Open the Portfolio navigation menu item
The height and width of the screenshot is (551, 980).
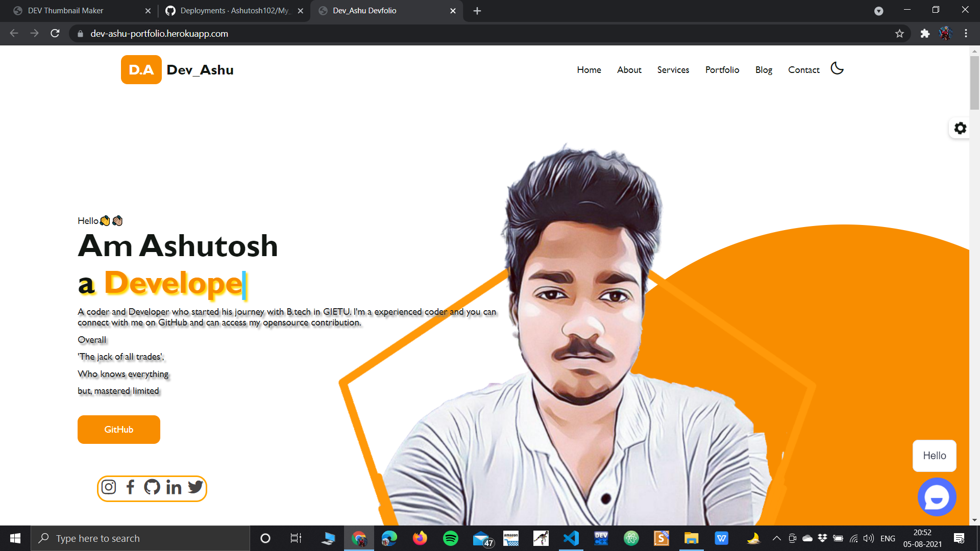pos(722,70)
